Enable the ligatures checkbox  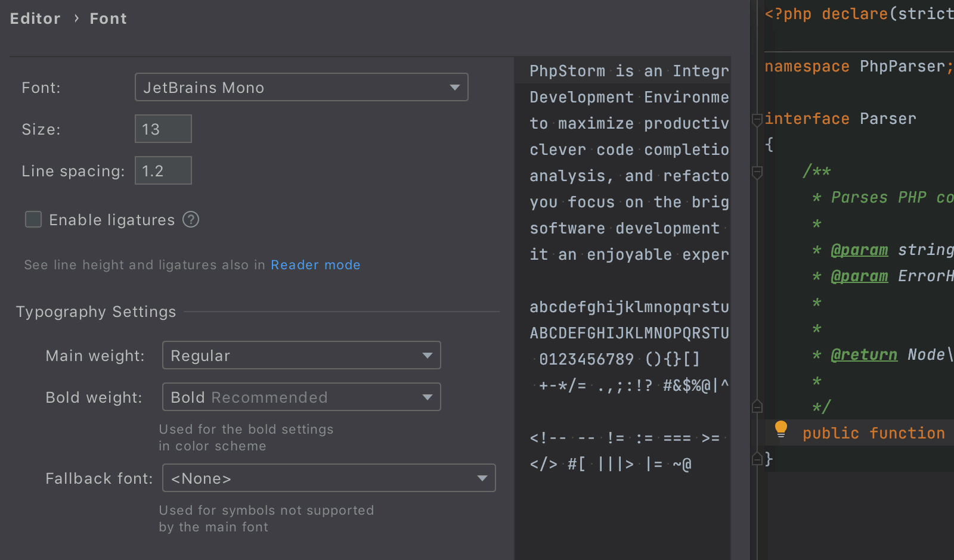33,220
